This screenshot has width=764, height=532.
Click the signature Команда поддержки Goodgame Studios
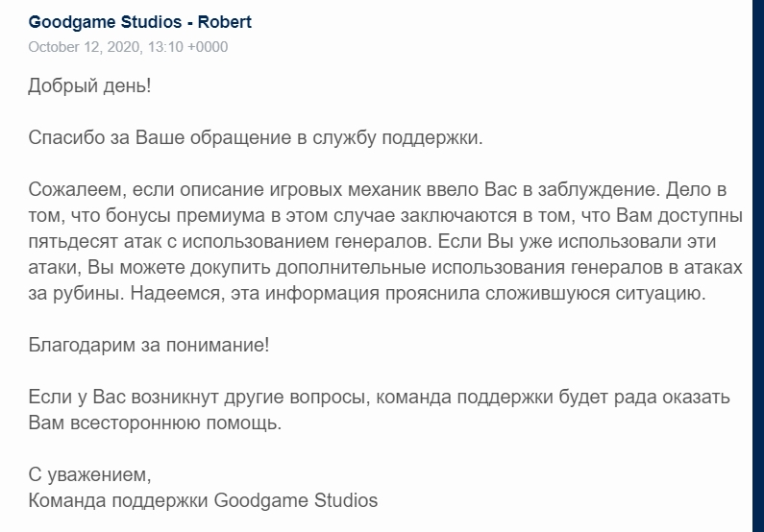point(203,500)
